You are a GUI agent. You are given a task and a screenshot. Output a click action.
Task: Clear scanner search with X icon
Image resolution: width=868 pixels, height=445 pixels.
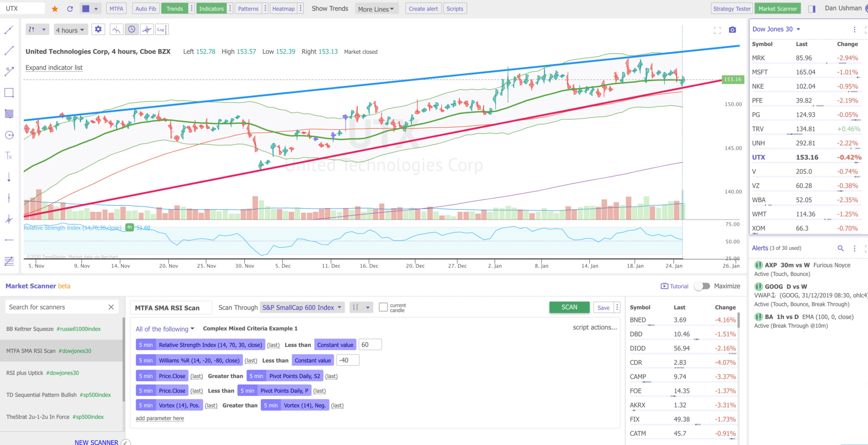[111, 307]
